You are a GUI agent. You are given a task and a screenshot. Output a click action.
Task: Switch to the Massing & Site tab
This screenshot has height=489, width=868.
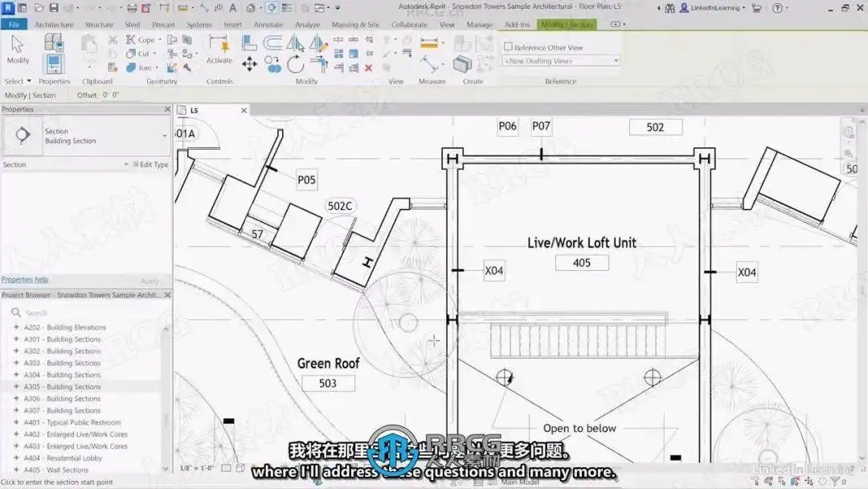[355, 24]
